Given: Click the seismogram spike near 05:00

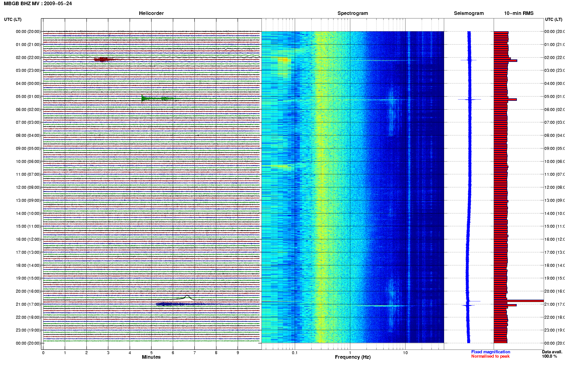Looking at the screenshot, I should 469,99.
